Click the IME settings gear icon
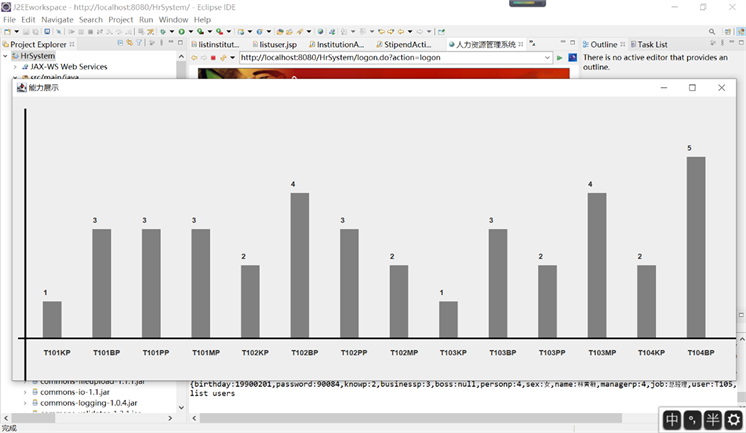The width and height of the screenshot is (746, 433). (733, 420)
